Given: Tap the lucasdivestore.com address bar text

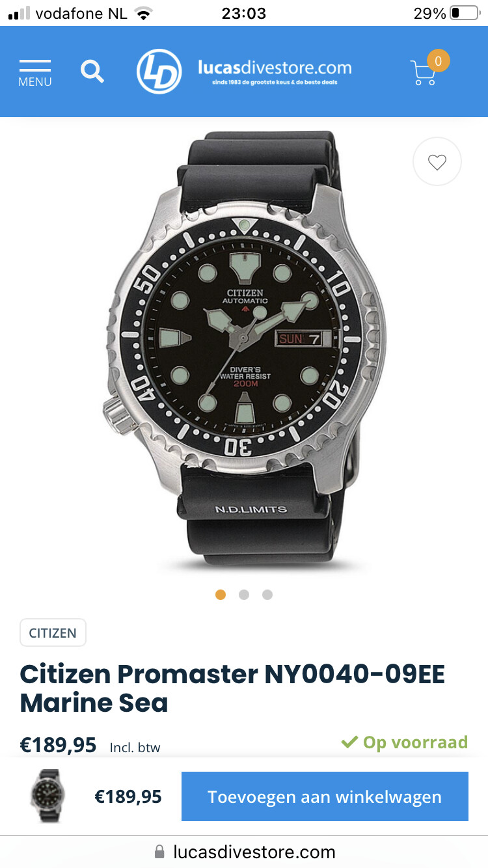Looking at the screenshot, I should coord(254,852).
